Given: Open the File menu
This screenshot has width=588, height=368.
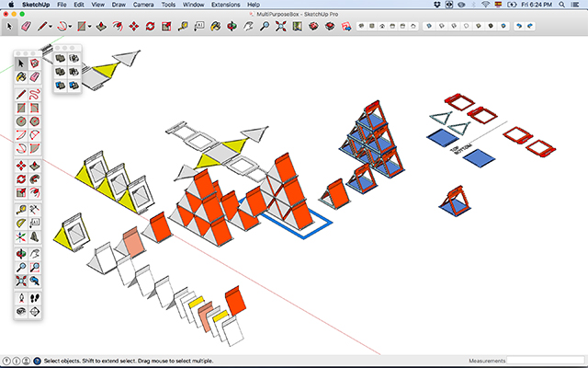Looking at the screenshot, I should click(62, 5).
